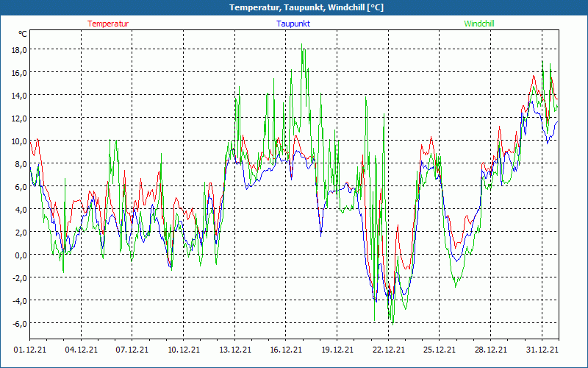
Task: Click the 16,0 y-axis value
Action: pyautogui.click(x=19, y=73)
